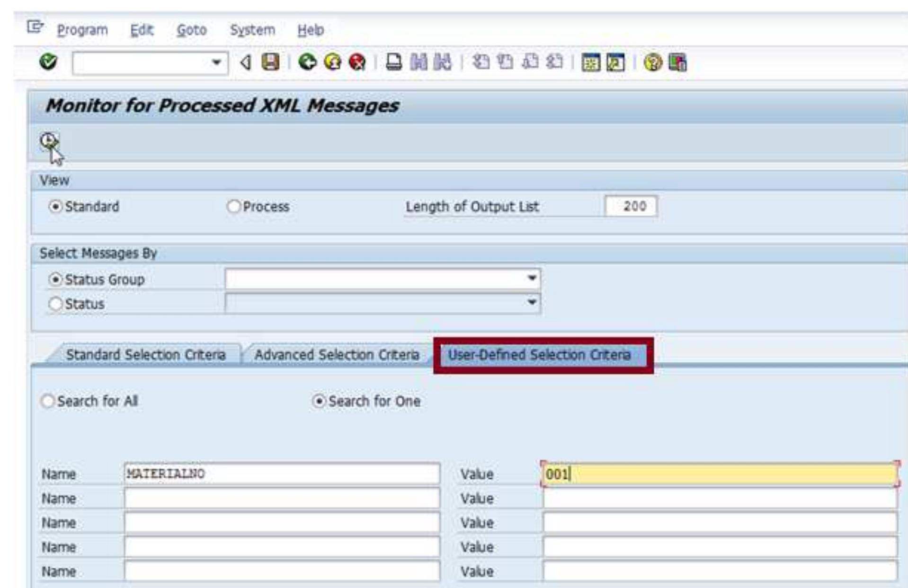
Task: Open the Status Group dropdown
Action: 532,279
